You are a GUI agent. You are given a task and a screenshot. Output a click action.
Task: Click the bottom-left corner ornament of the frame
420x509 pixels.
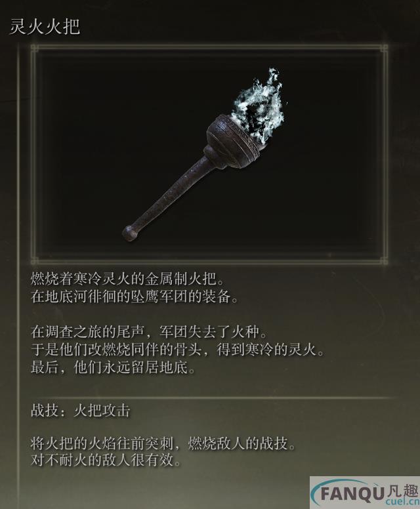[35, 260]
